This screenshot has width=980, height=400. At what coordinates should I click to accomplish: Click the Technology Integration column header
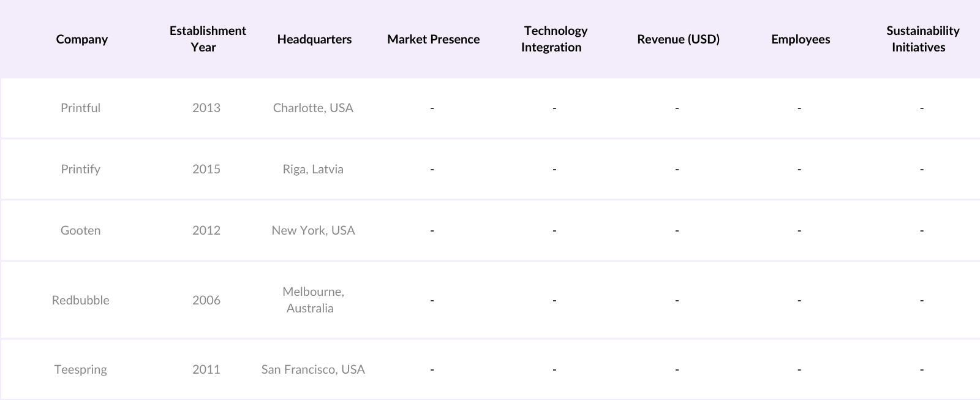tap(554, 39)
